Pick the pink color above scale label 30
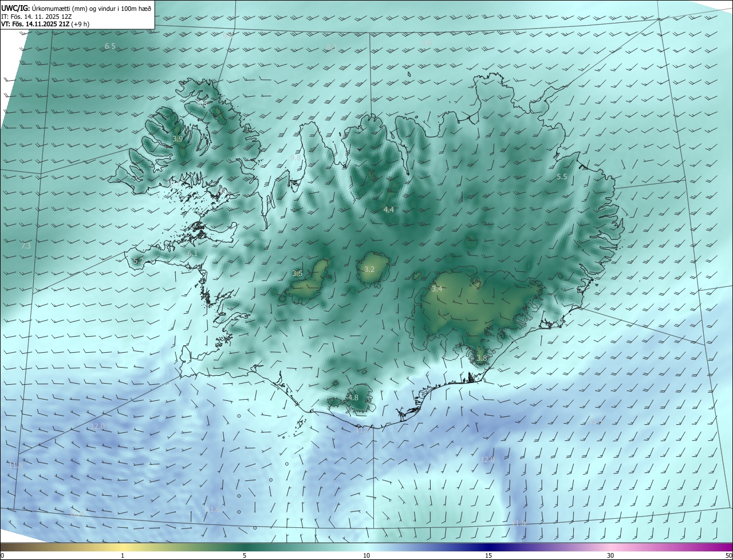The height and width of the screenshot is (560, 733). pyautogui.click(x=610, y=547)
